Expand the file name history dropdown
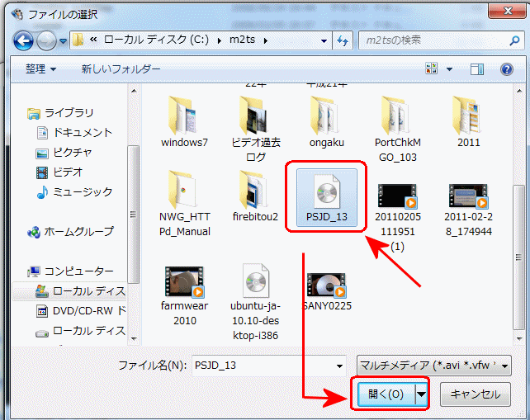The width and height of the screenshot is (530, 420). (x=339, y=366)
